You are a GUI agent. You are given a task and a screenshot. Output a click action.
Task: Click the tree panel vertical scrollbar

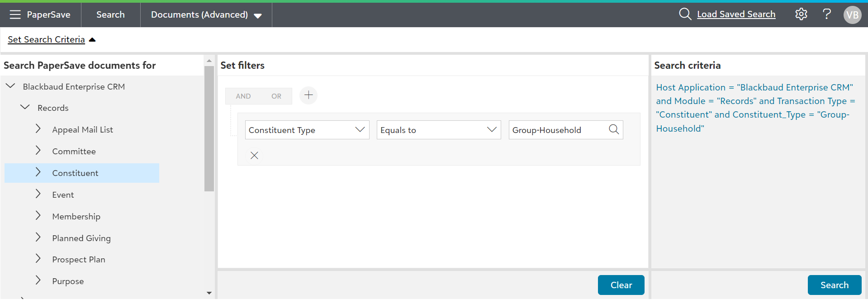209,129
